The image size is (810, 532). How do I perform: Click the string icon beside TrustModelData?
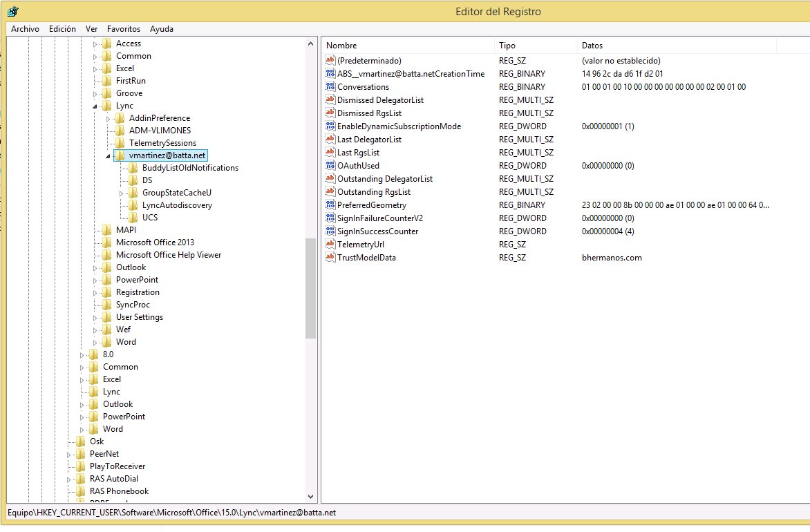330,257
